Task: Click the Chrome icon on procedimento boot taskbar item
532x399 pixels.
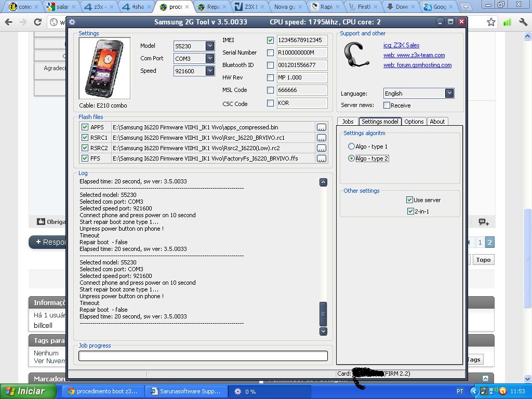Action: pos(71,391)
